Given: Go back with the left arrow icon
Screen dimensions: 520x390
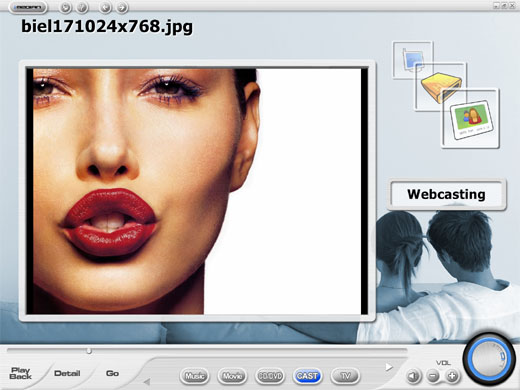Looking at the screenshot, I should (105, 7).
